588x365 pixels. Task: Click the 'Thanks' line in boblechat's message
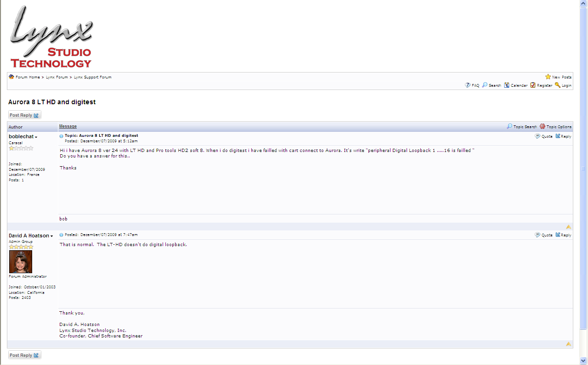pyautogui.click(x=68, y=168)
